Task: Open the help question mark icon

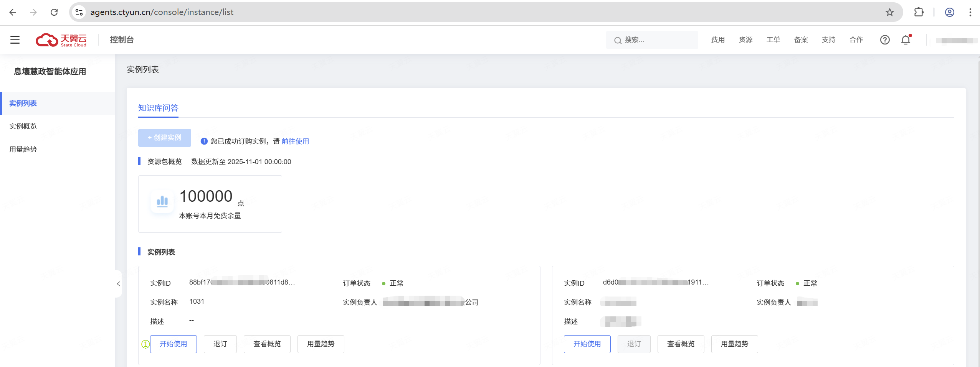Action: [x=884, y=40]
